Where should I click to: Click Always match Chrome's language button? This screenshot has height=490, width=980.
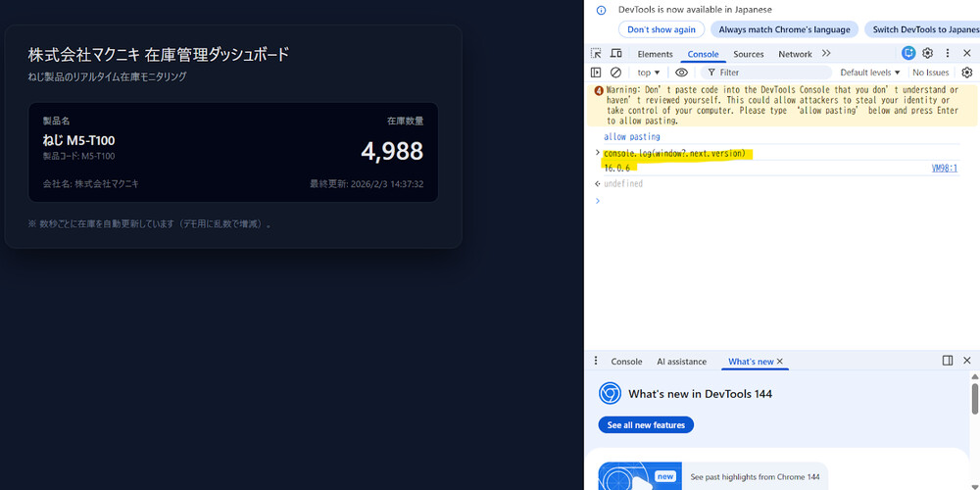[784, 29]
